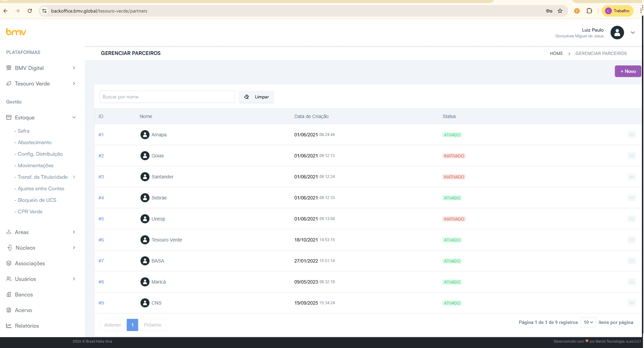
Task: Open the actions menu for Maricá row
Action: [631, 282]
